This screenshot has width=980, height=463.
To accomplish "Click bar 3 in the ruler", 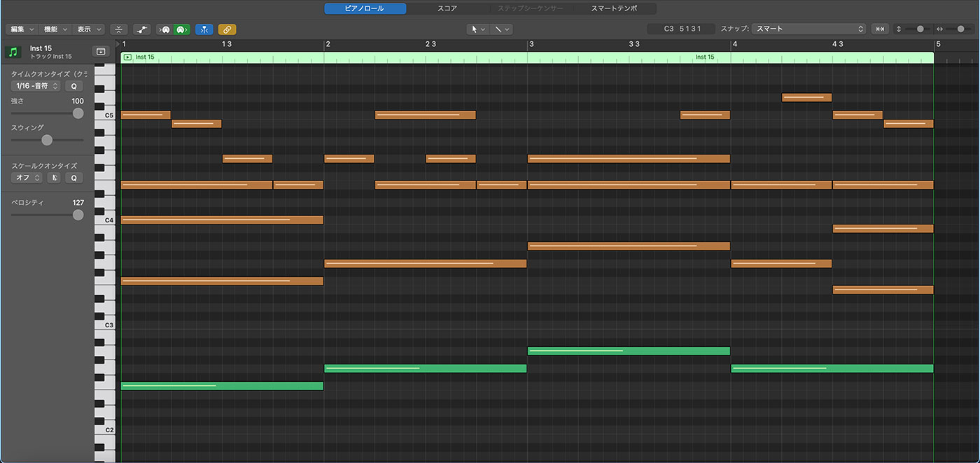I will click(531, 44).
